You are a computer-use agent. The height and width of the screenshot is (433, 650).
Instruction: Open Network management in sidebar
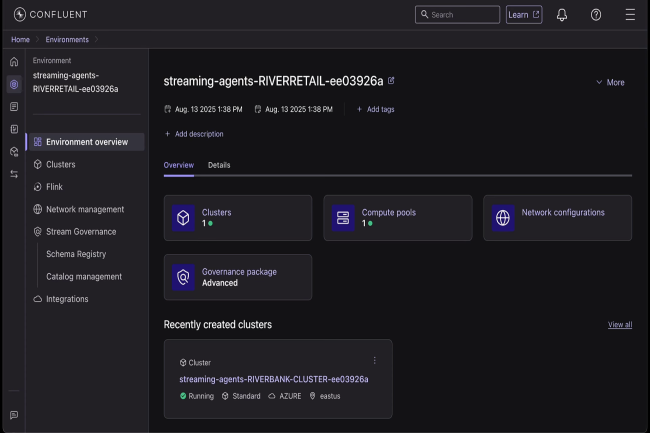coord(85,209)
